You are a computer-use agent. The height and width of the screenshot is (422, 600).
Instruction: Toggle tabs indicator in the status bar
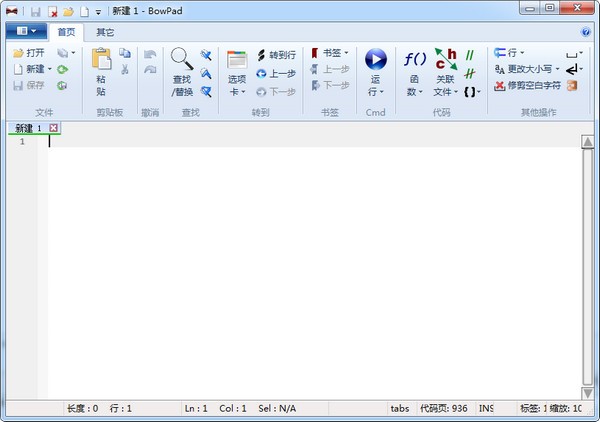399,408
